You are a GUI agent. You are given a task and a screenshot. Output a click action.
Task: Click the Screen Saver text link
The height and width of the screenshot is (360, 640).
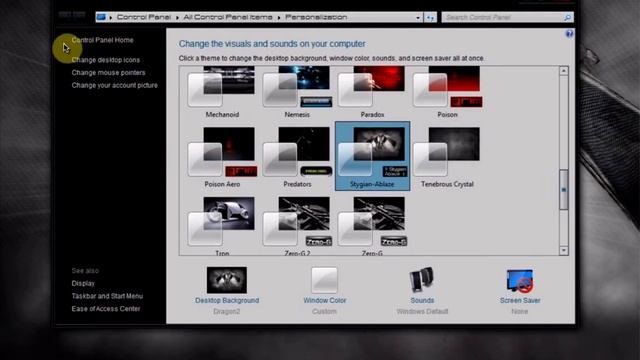[520, 300]
